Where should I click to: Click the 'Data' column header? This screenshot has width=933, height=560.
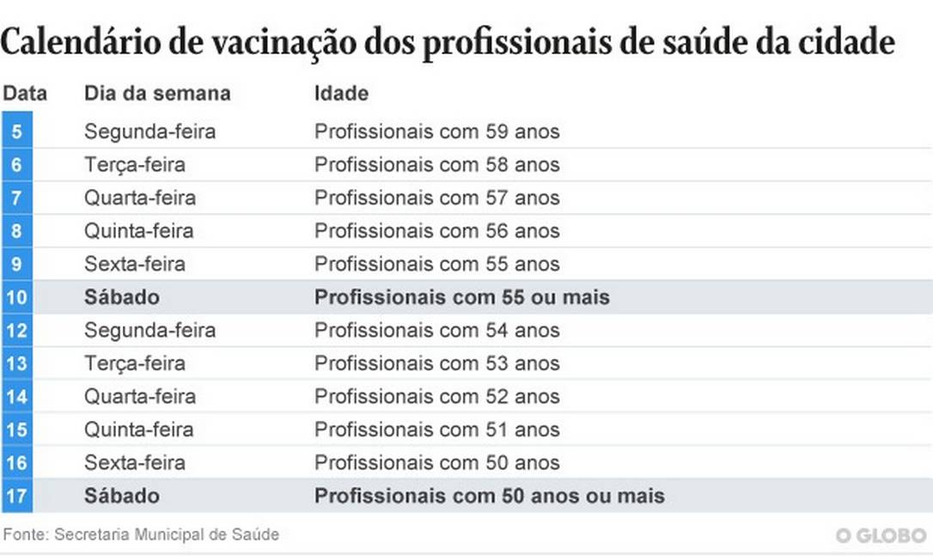point(25,93)
